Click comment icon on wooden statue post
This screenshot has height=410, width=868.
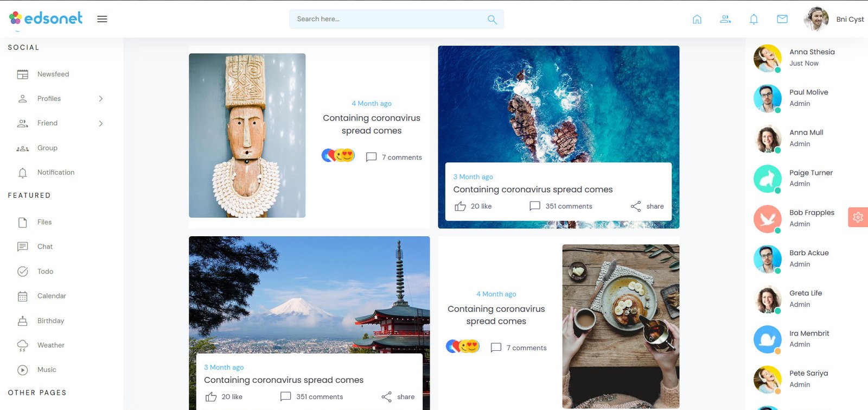(372, 157)
